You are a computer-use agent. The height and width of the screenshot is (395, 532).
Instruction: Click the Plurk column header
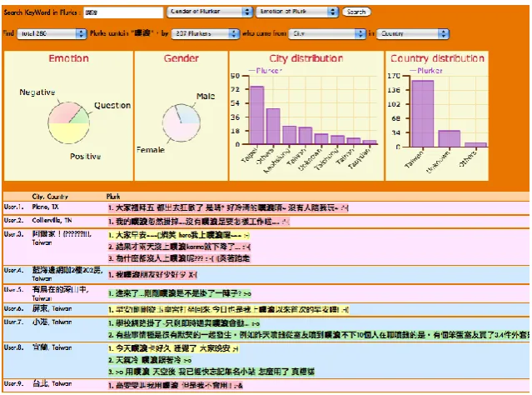pos(113,197)
